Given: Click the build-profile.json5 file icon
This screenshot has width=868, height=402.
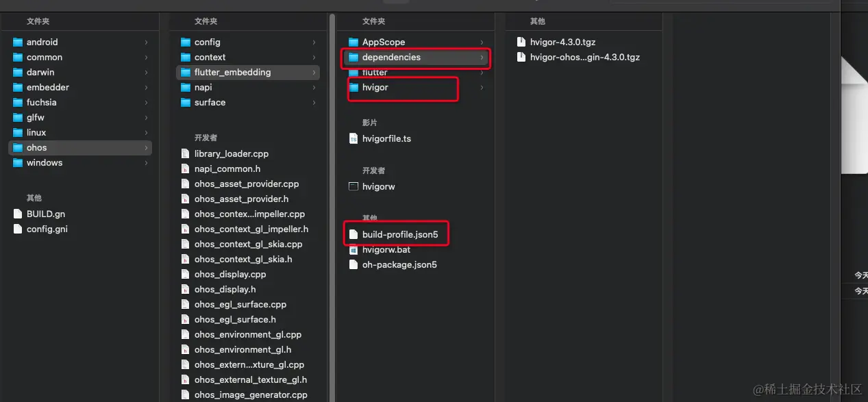Looking at the screenshot, I should [354, 234].
